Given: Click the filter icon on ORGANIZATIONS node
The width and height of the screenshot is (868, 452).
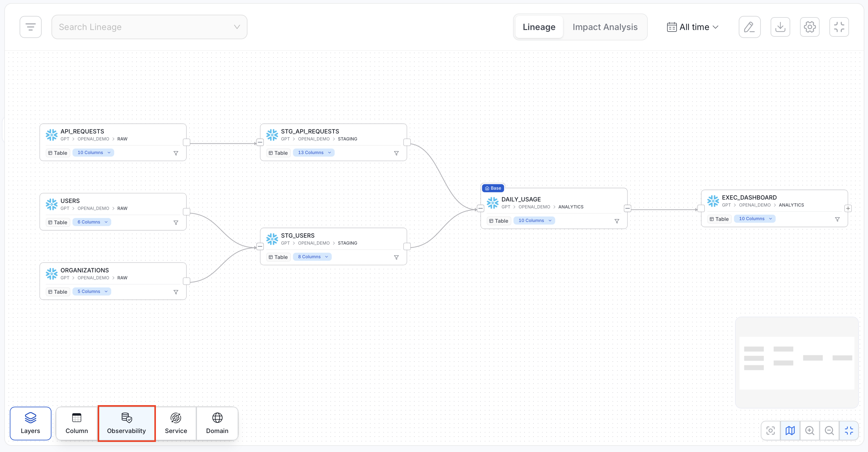Looking at the screenshot, I should click(176, 292).
